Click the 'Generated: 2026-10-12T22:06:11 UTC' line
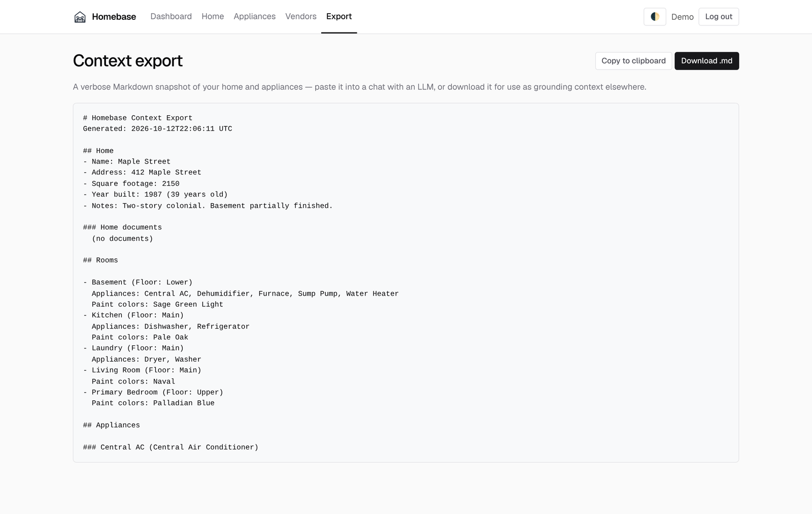 click(157, 128)
